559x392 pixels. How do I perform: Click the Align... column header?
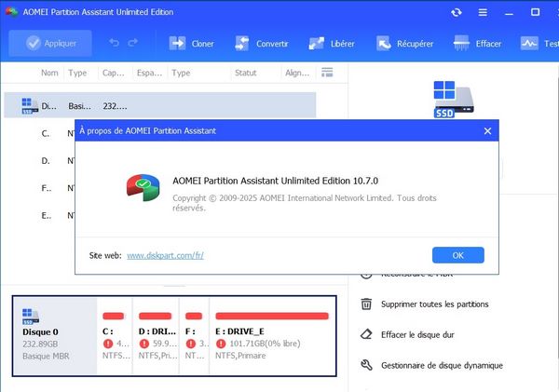click(297, 73)
